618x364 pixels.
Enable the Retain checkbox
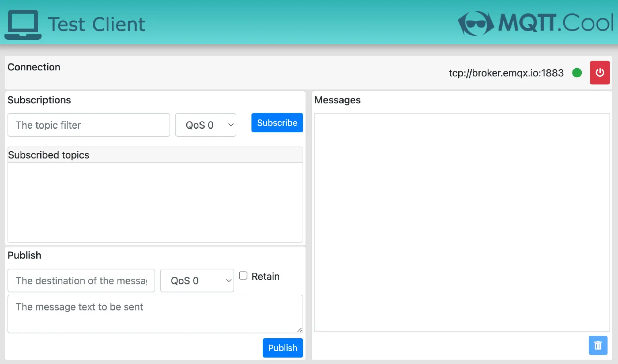(x=243, y=276)
